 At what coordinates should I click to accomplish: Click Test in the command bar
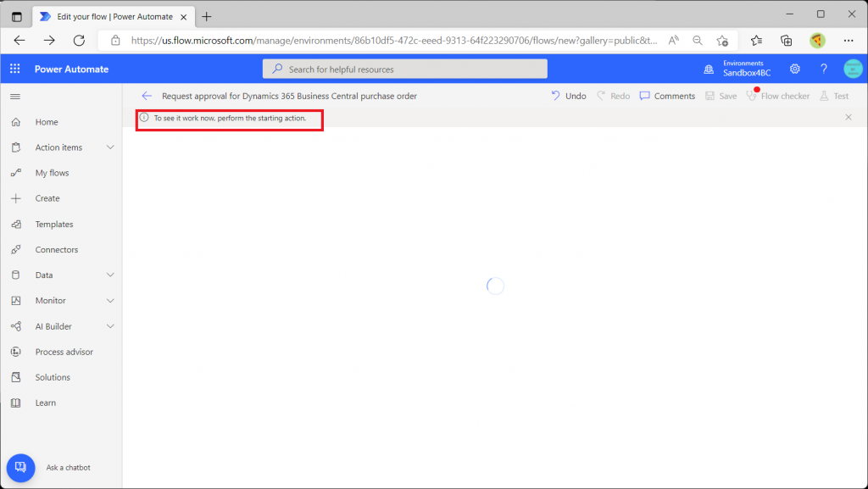[834, 96]
